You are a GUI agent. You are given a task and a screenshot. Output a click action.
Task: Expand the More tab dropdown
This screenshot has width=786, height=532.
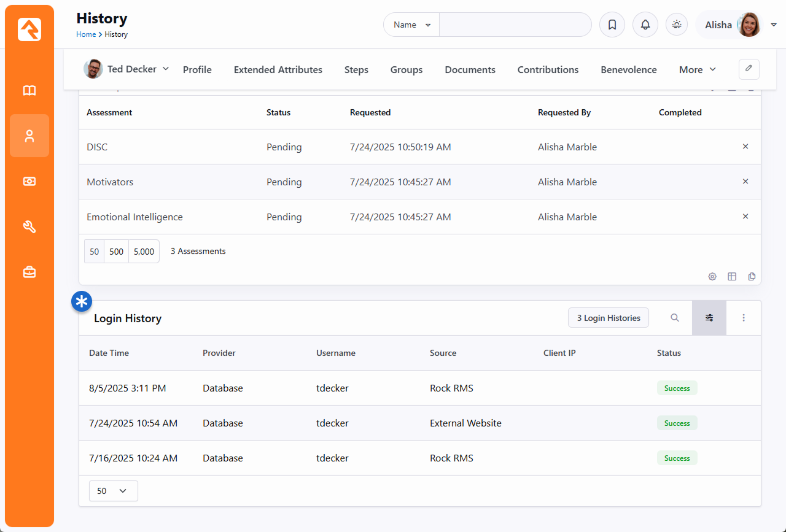[698, 70]
